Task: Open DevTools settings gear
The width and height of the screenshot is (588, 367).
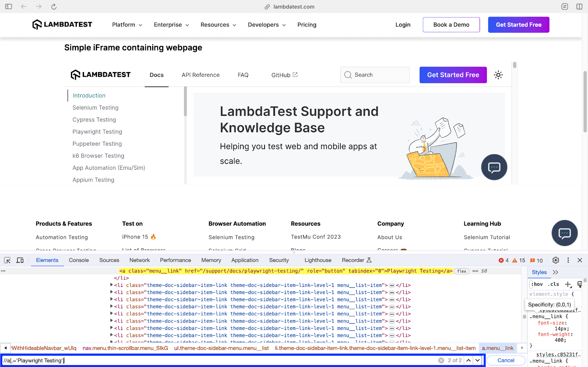Action: pos(556,260)
